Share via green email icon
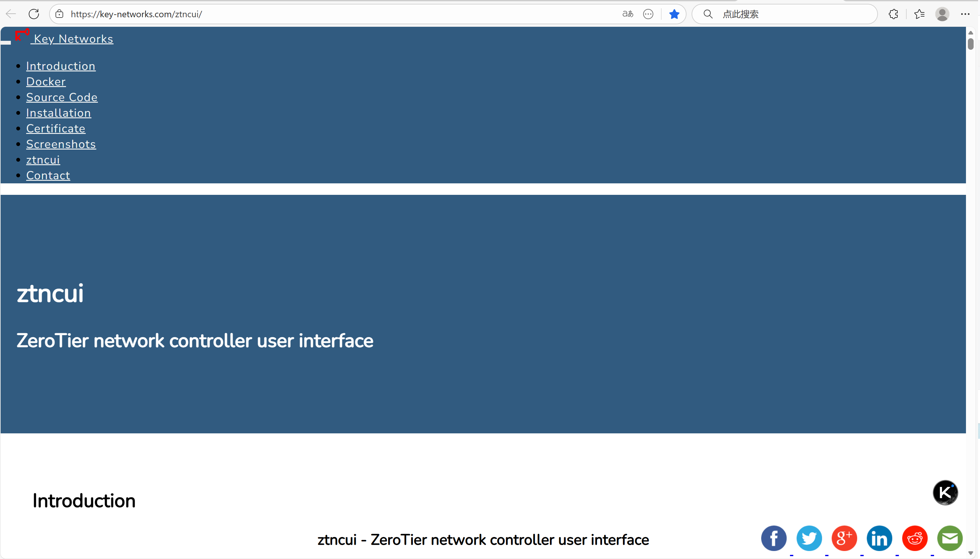 pyautogui.click(x=949, y=538)
